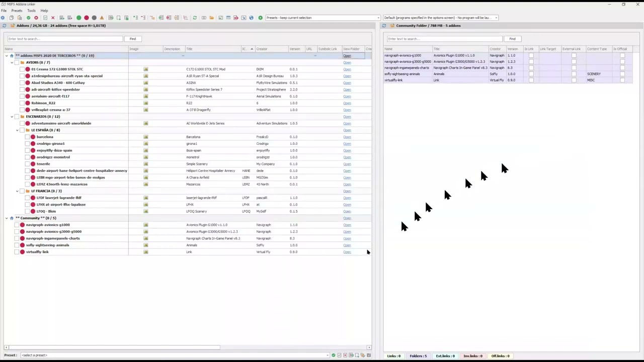
Task: Tick the checkbox for ibiza enjoyitfly-ibiza-spain
Action: [27, 150]
